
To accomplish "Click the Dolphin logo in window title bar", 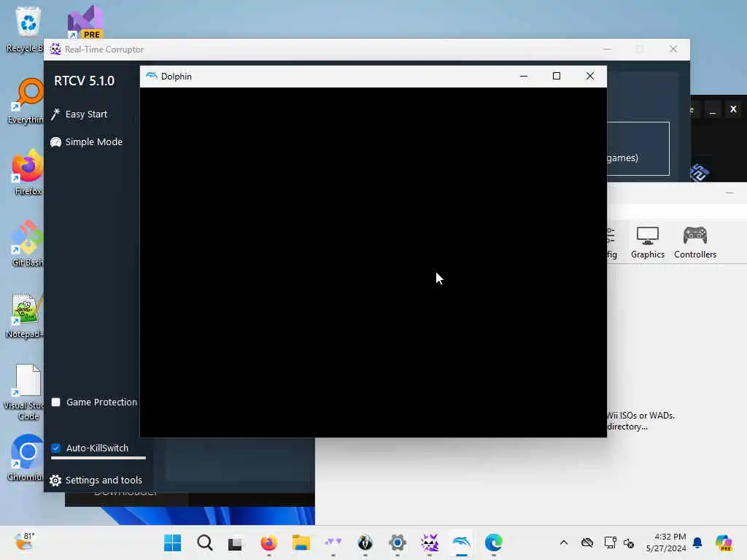I will point(152,76).
